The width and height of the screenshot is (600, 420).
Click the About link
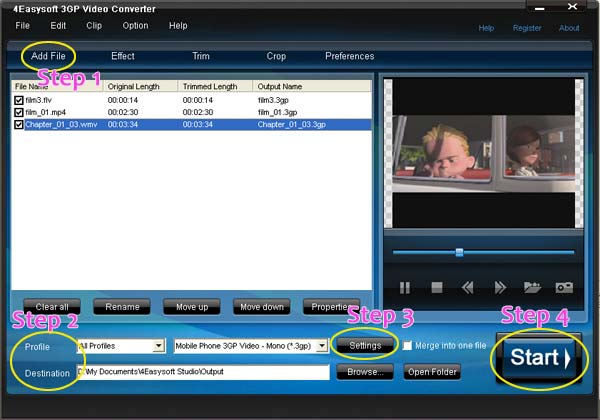(569, 28)
